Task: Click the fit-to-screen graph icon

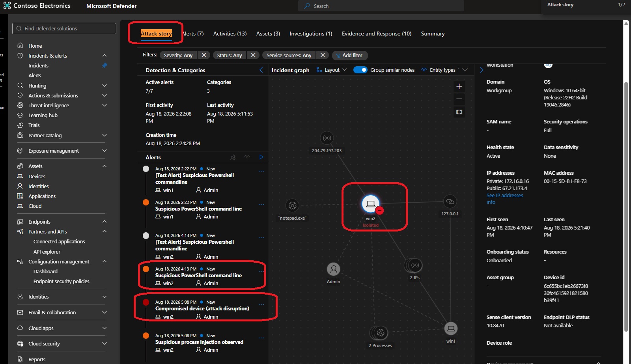Action: pyautogui.click(x=459, y=112)
